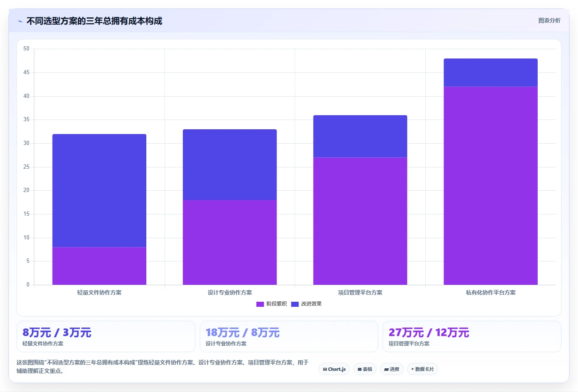The image size is (578, 392).
Task: Click the purple segment of 轻量文件协作方案 bar
Action: 99,266
